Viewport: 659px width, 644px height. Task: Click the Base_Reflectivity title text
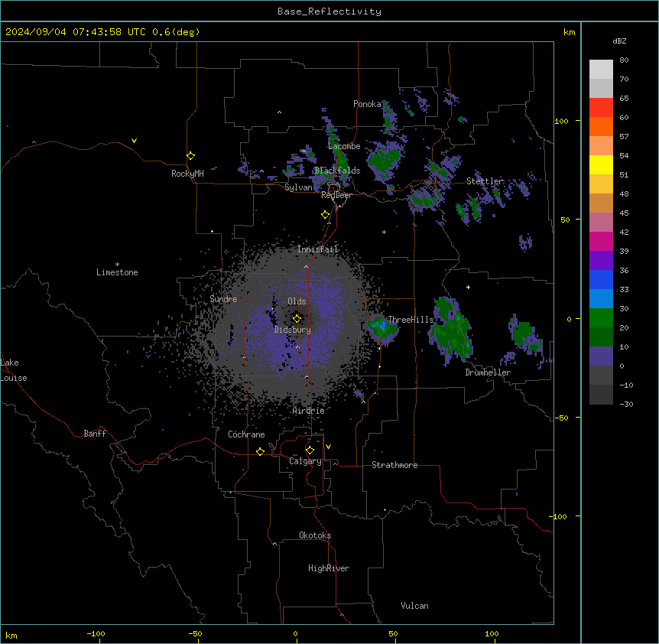(329, 11)
